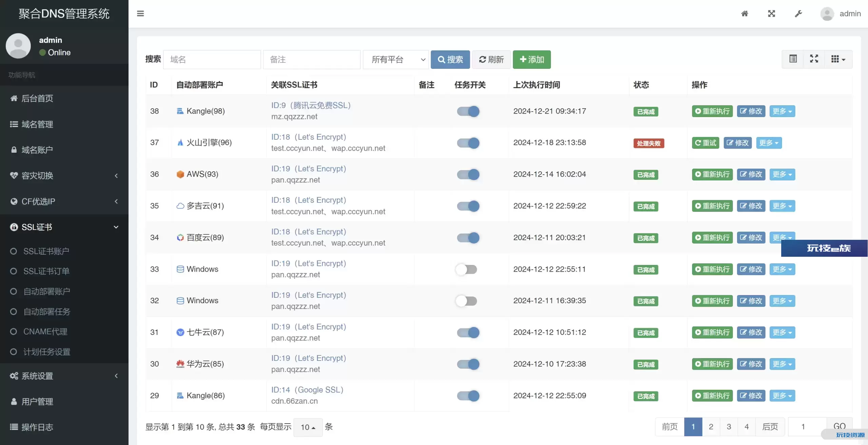The height and width of the screenshot is (445, 868).
Task: Open the 所有平台 platform dropdown
Action: [395, 60]
